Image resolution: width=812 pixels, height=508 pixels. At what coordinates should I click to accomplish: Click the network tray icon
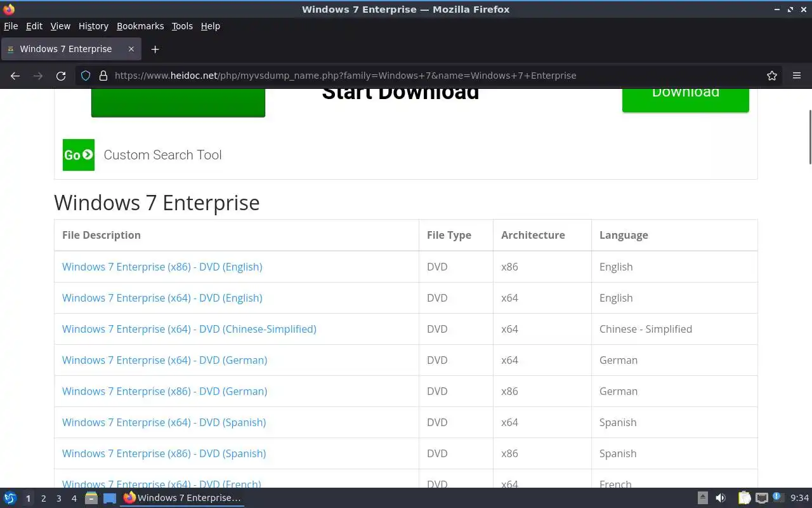point(762,498)
